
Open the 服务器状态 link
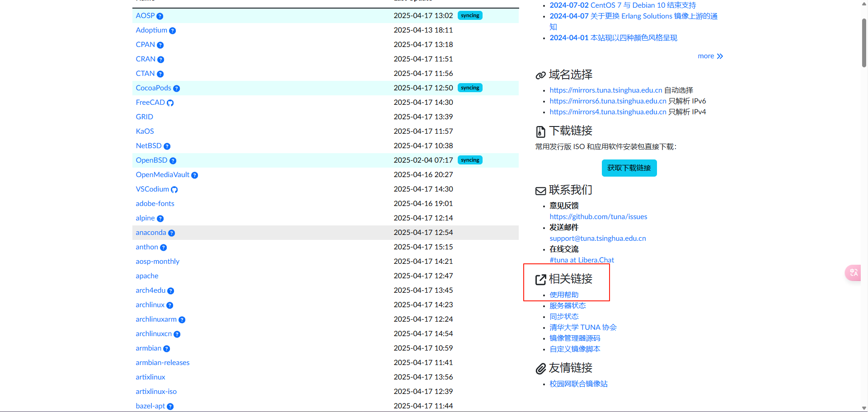point(568,305)
